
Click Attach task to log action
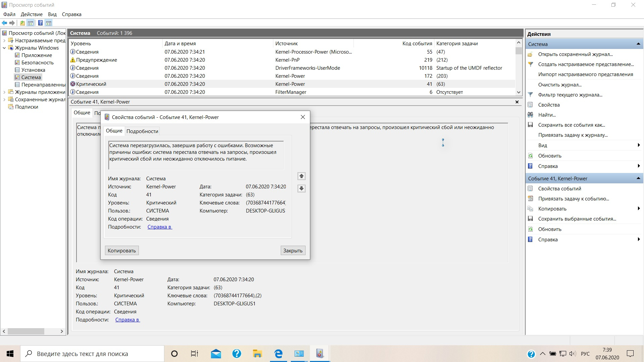pos(573,135)
